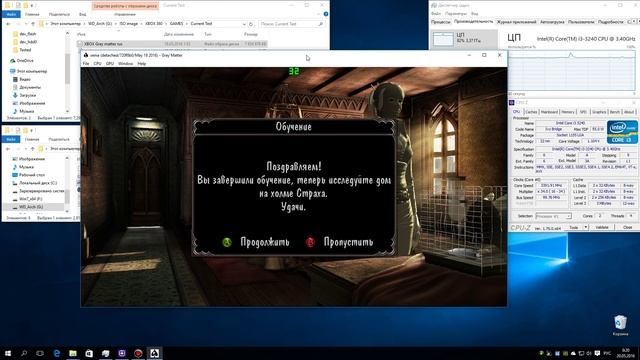Select Рабочий стол in lower Explorer sidebar
This screenshot has width=640, height=360.
[x=31, y=175]
